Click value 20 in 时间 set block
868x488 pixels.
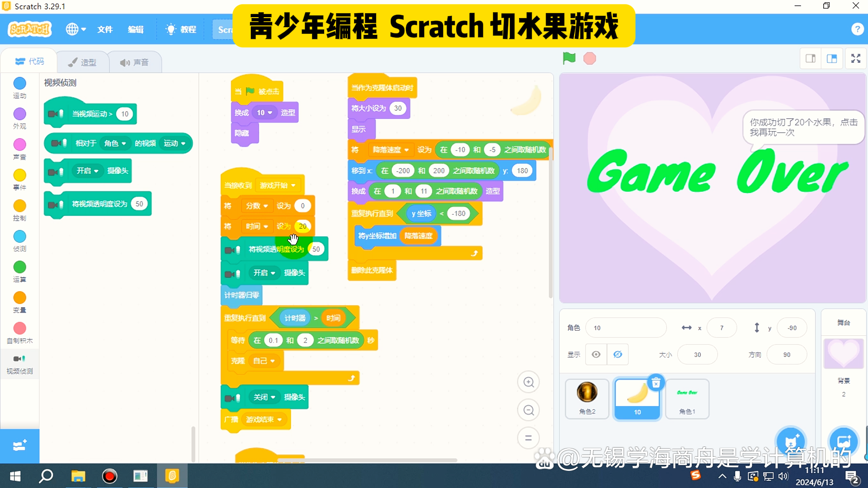pyautogui.click(x=302, y=226)
